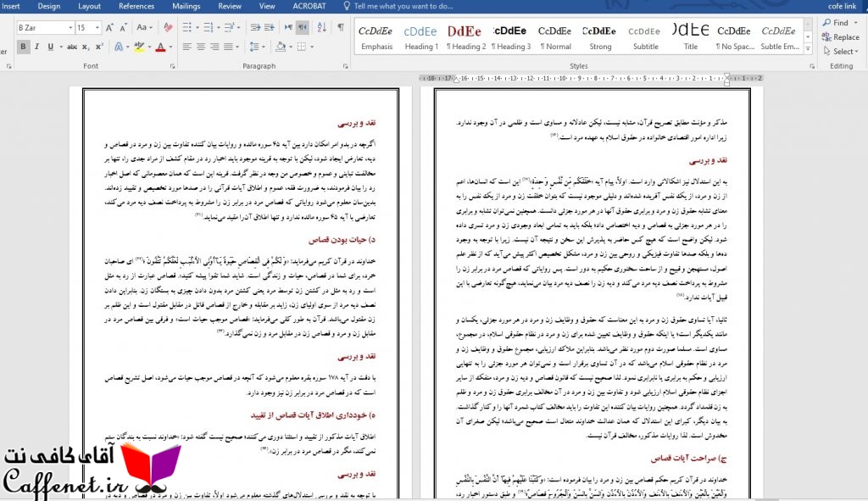Open the ACROBAT tab
This screenshot has height=501, width=868.
pos(309,6)
